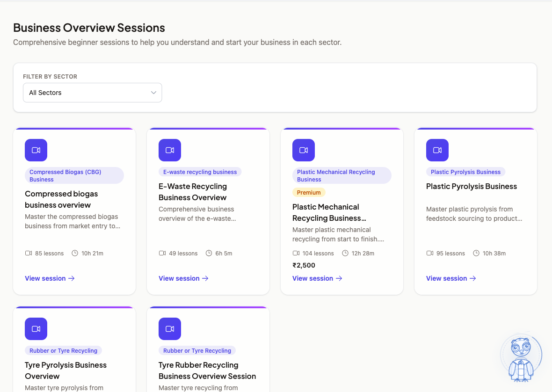This screenshot has width=552, height=392.
Task: Click description 'Master the compressed biogas business'
Action: 73,221
